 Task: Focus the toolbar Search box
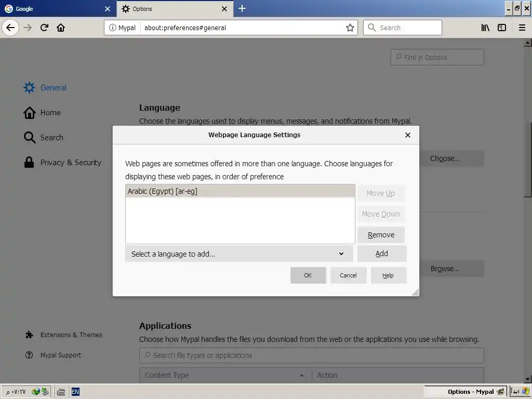point(403,28)
